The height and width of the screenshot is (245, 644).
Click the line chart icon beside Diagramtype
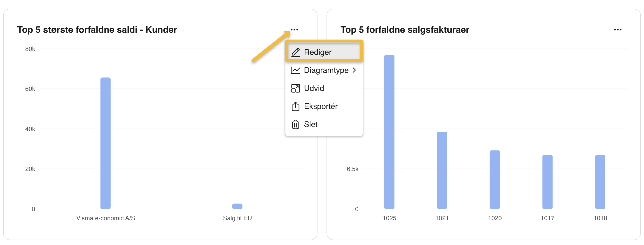[x=295, y=70]
